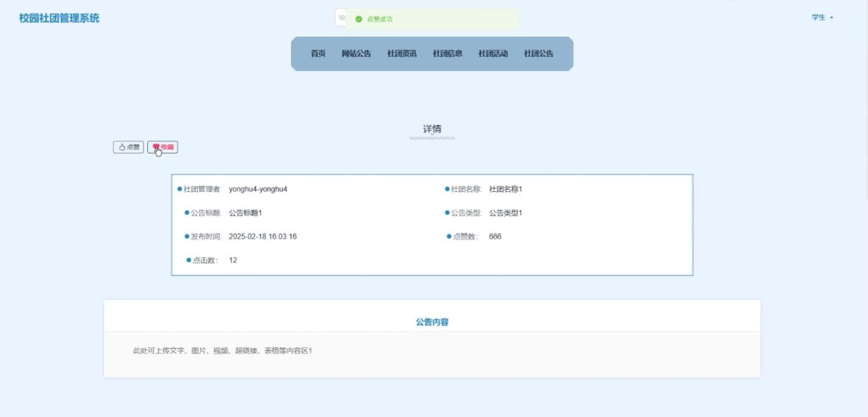Select the timestamp 2025-02-18 16:03:16
The image size is (868, 417).
click(263, 237)
